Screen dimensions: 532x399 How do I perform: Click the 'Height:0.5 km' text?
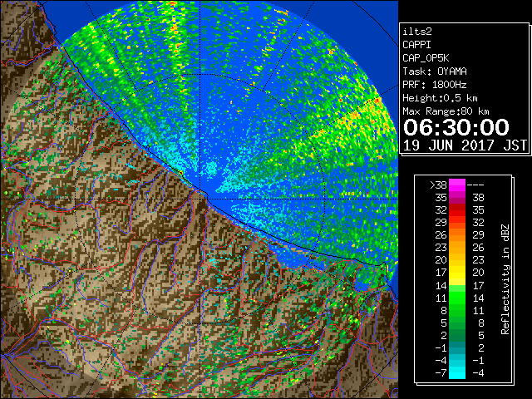pyautogui.click(x=440, y=98)
